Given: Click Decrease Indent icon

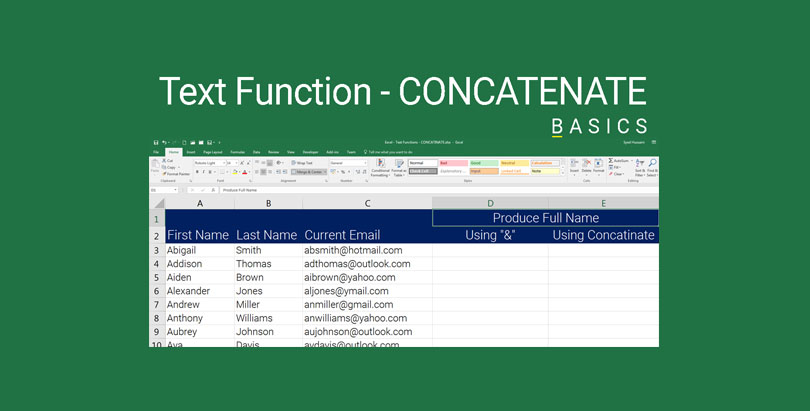Looking at the screenshot, I should click(278, 172).
